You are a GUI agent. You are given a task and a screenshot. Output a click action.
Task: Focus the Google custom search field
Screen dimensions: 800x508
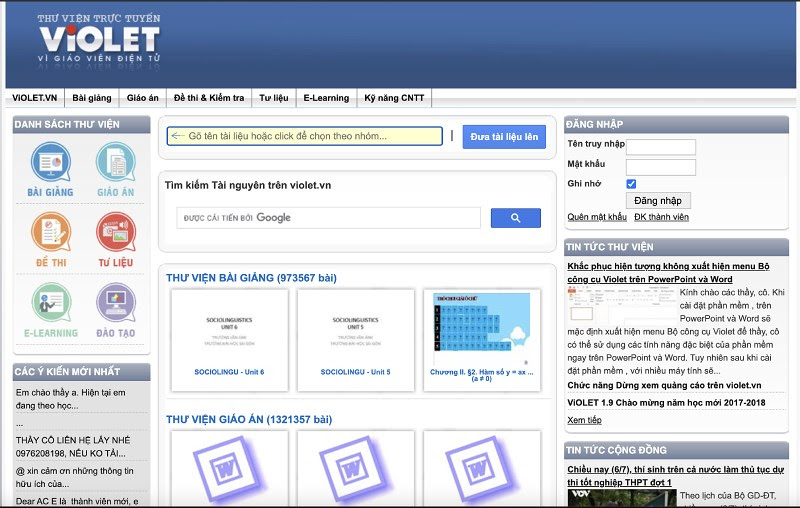(329, 218)
